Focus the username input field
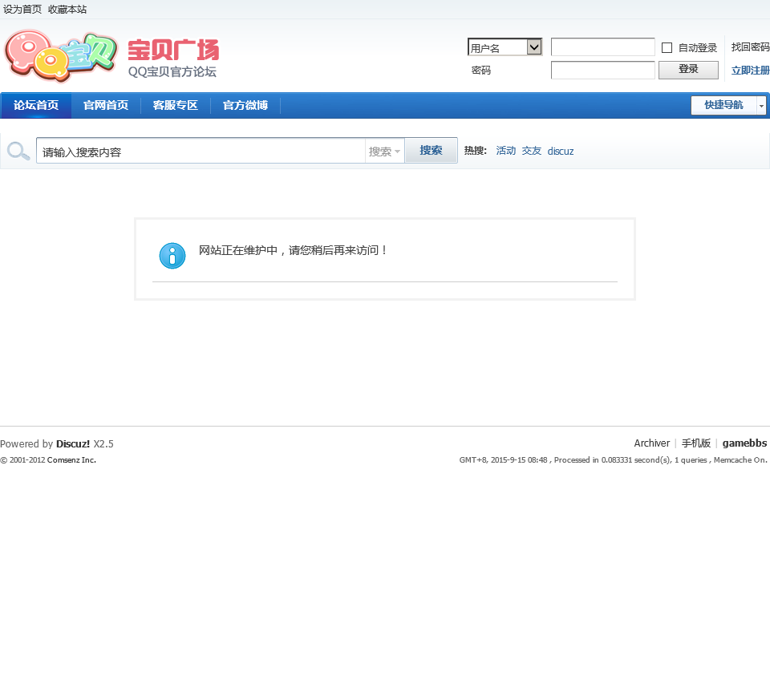Screen dimensions: 770x700 602,47
